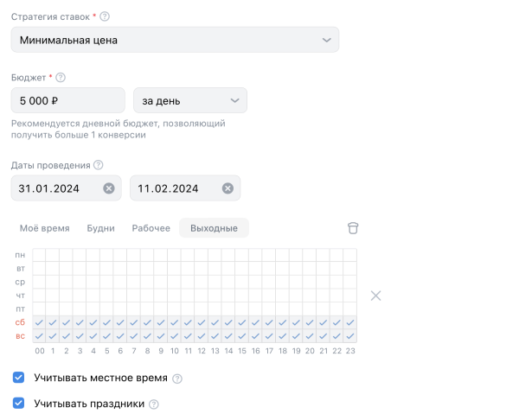
Task: Click the X icon beside schedule grid
Action: (x=375, y=296)
